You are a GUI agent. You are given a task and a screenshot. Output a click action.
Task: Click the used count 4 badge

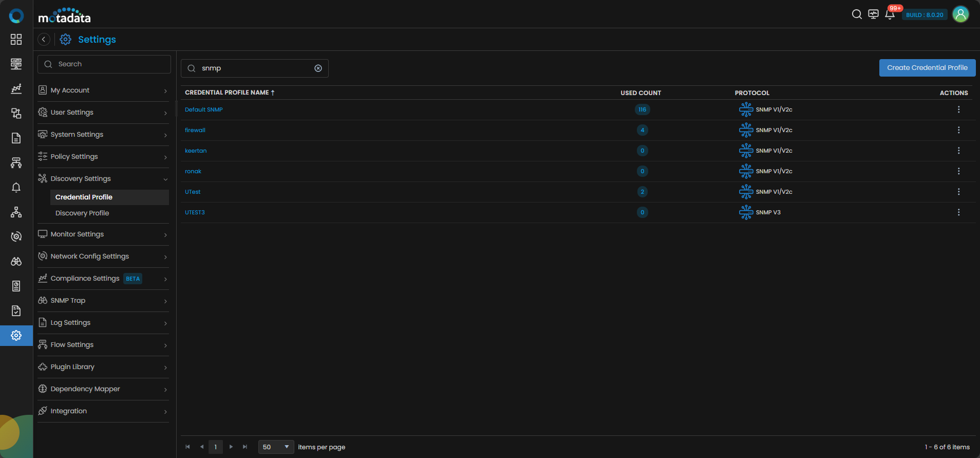(x=642, y=130)
